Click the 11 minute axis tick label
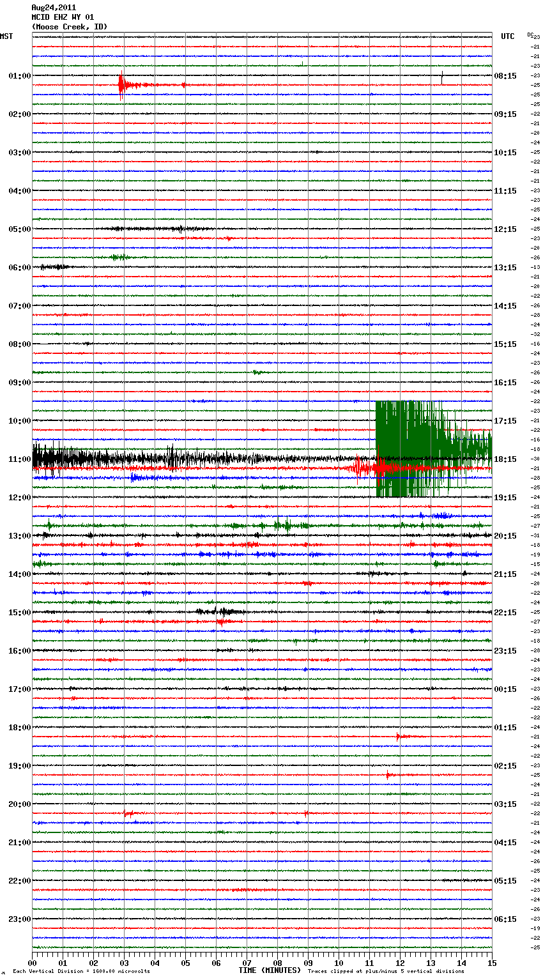Viewport: 543px width, 980px height. tap(369, 963)
